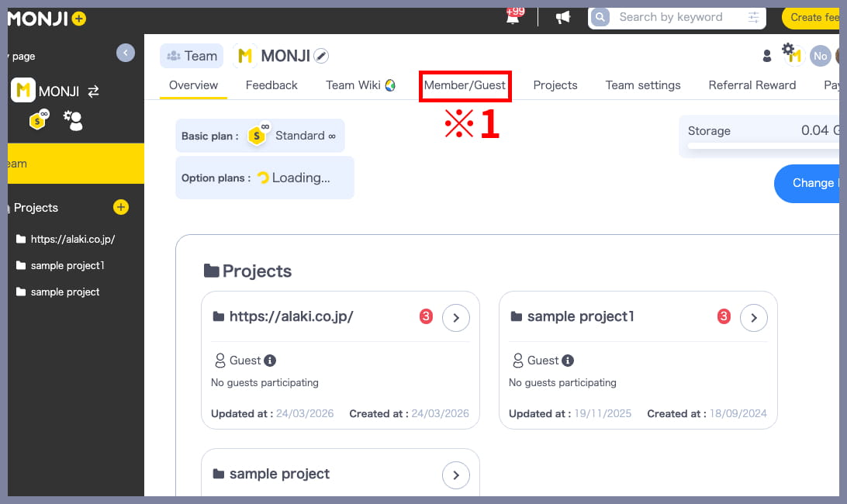Click the search magnifier icon

coord(600,17)
